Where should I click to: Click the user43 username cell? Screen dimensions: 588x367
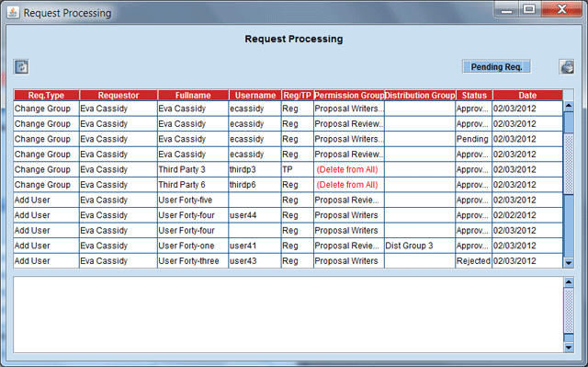(x=254, y=261)
